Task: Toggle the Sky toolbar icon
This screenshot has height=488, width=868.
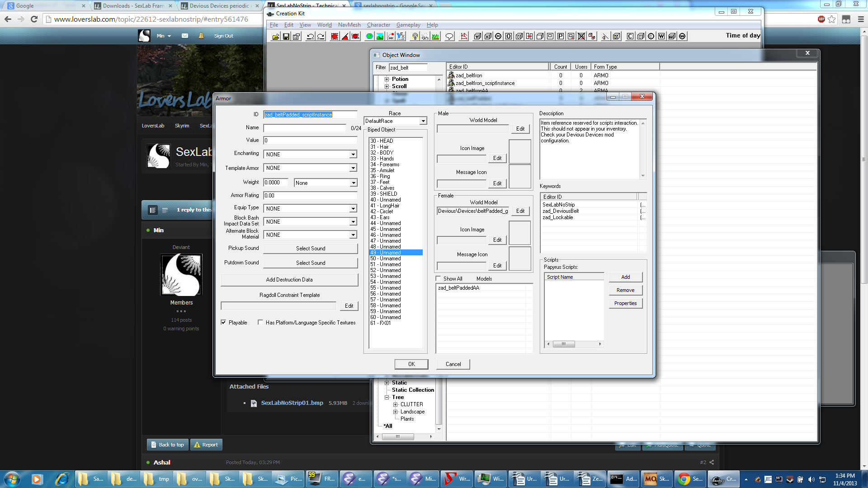Action: click(x=425, y=36)
